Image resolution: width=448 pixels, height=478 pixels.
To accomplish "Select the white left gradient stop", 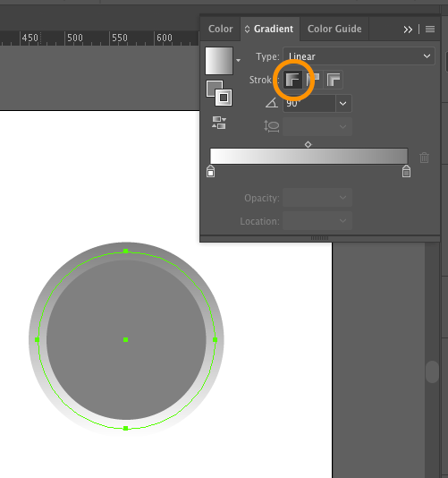I will (210, 171).
